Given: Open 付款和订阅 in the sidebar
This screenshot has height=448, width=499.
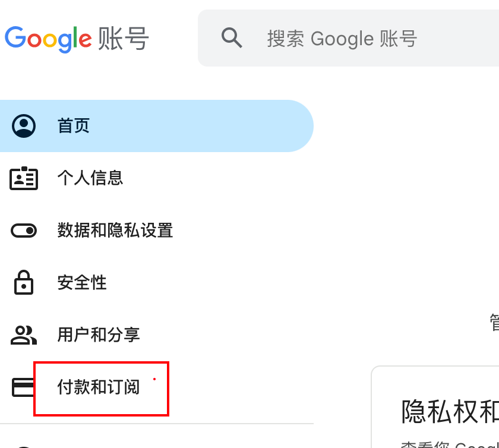Looking at the screenshot, I should point(99,387).
